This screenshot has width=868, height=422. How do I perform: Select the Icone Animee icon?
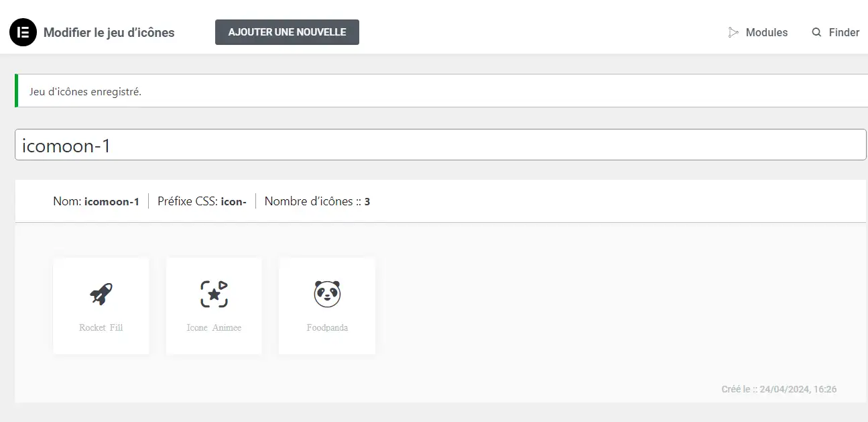click(x=213, y=306)
